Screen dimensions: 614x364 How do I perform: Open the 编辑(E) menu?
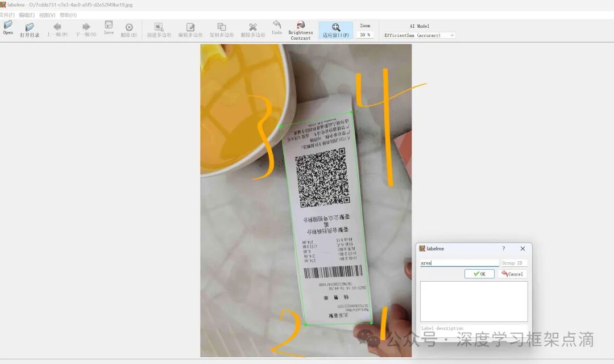coord(27,15)
